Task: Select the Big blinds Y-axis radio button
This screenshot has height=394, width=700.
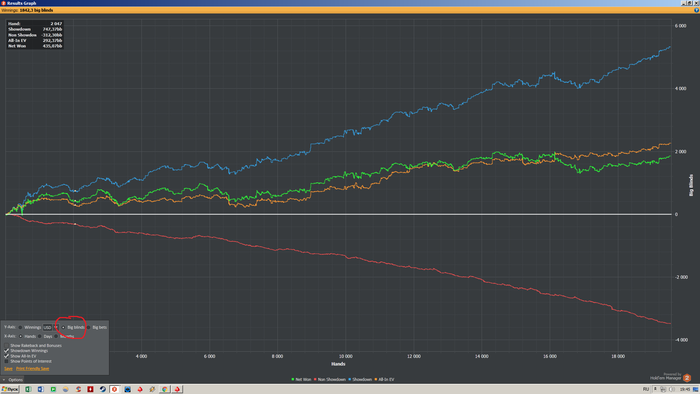Action: point(63,327)
